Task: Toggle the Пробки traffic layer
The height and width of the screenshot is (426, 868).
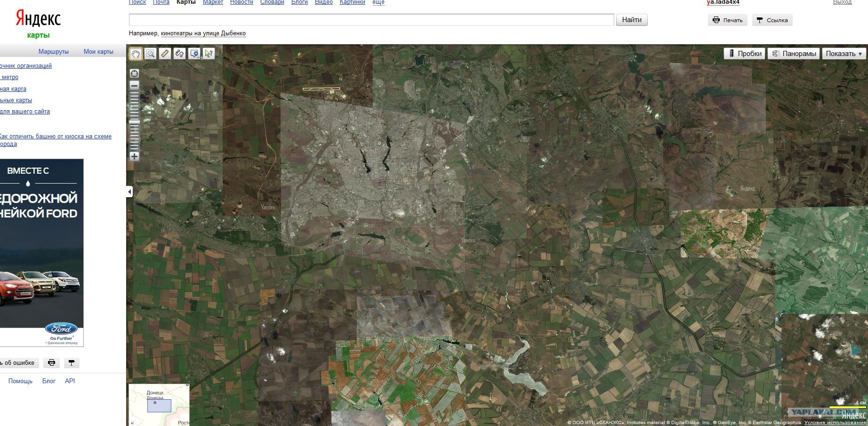Action: point(745,54)
